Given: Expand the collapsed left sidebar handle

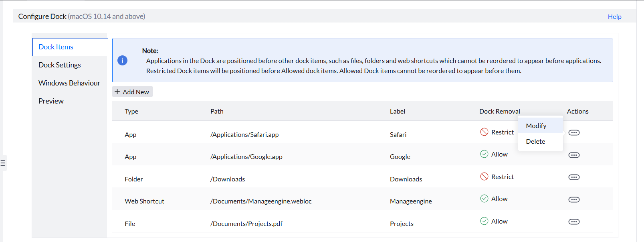Looking at the screenshot, I should pyautogui.click(x=3, y=163).
